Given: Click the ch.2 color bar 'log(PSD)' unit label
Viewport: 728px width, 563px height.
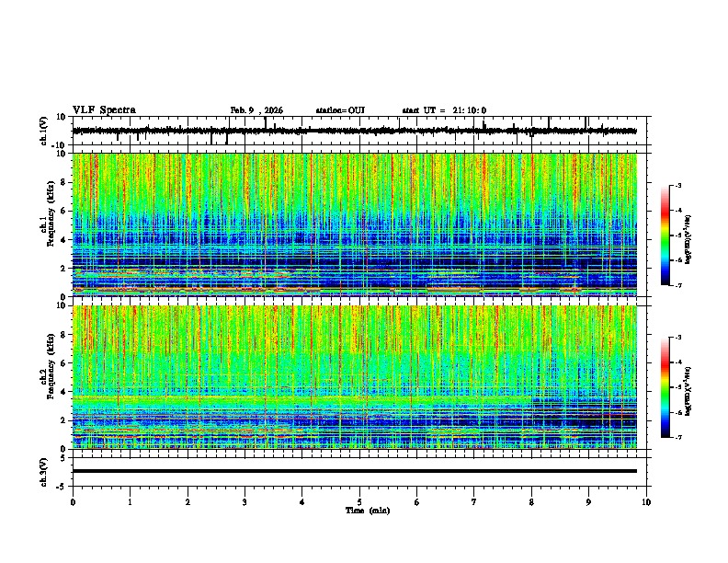Looking at the screenshot, I should tap(688, 391).
